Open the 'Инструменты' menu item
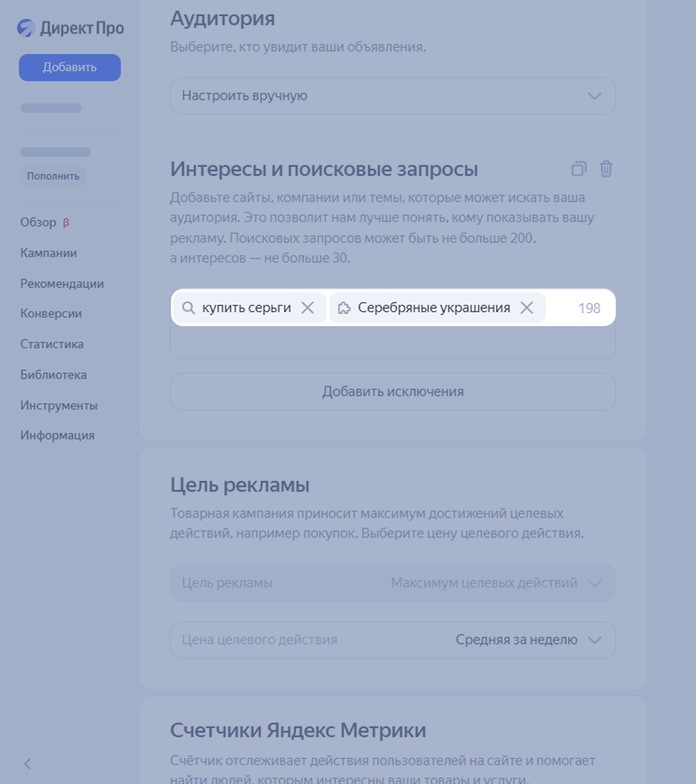Screen dimensions: 696x784 pyautogui.click(x=59, y=405)
